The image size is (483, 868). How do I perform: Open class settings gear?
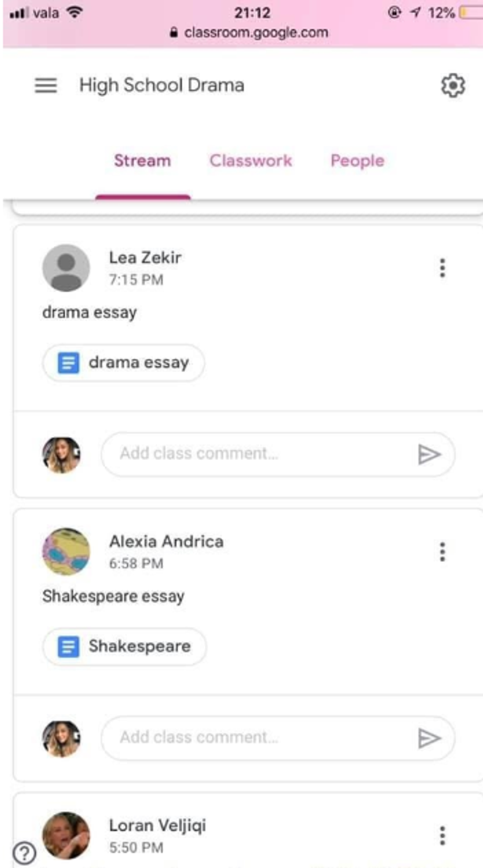tap(452, 86)
